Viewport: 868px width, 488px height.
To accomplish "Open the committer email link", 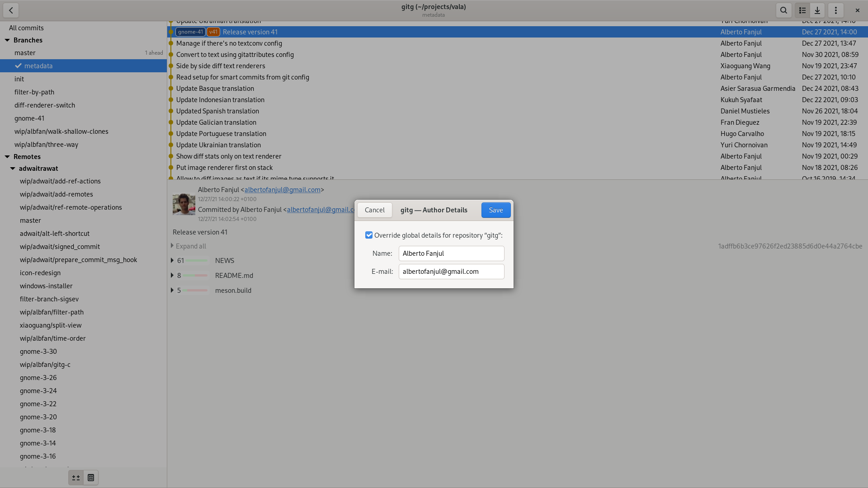I will 321,210.
